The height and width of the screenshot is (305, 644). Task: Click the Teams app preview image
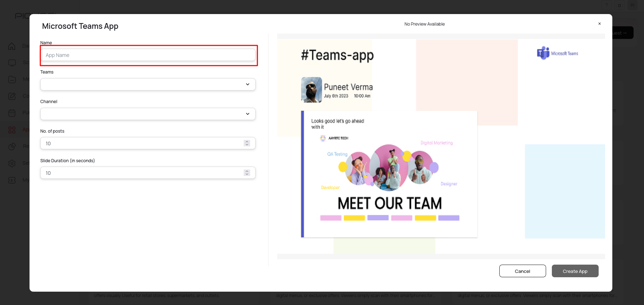click(x=441, y=146)
